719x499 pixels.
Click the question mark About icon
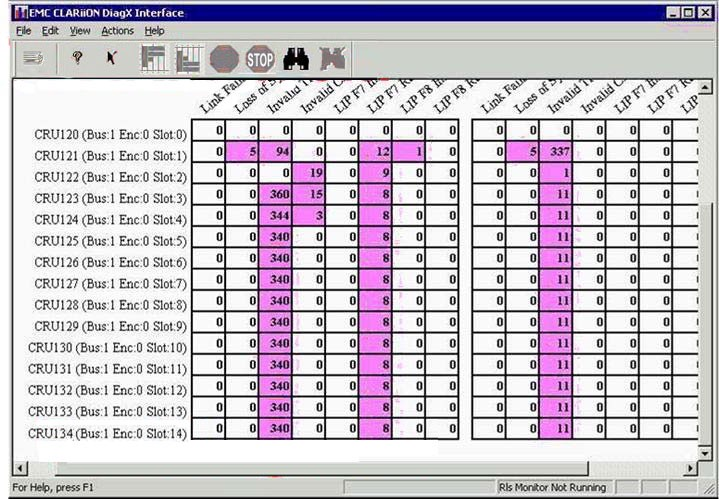point(77,58)
